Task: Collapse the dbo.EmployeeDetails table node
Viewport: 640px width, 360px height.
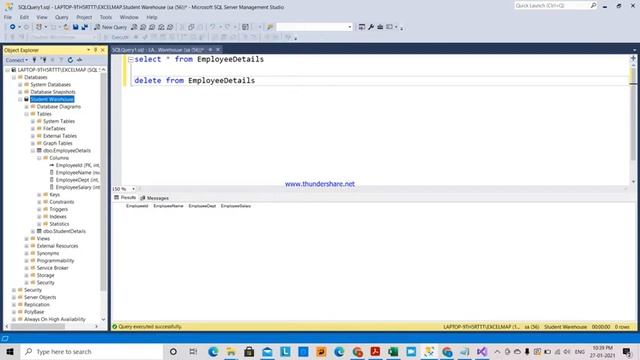Action: pyautogui.click(x=33, y=151)
